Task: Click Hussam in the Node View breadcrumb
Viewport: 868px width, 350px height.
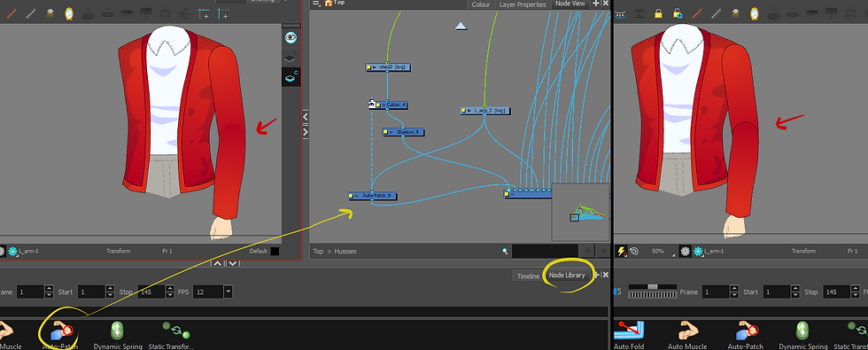Action: click(345, 251)
